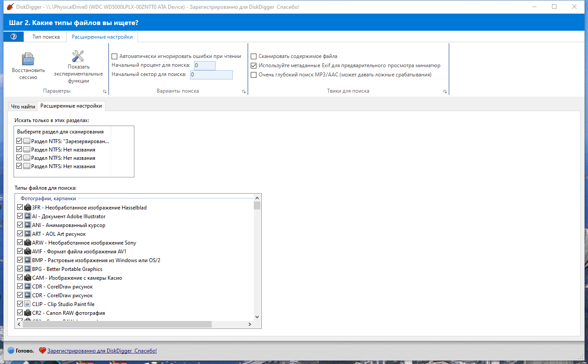Uncheck CLIP Clip Studio Paint file type
Image resolution: width=588 pixels, height=364 pixels.
[x=20, y=304]
